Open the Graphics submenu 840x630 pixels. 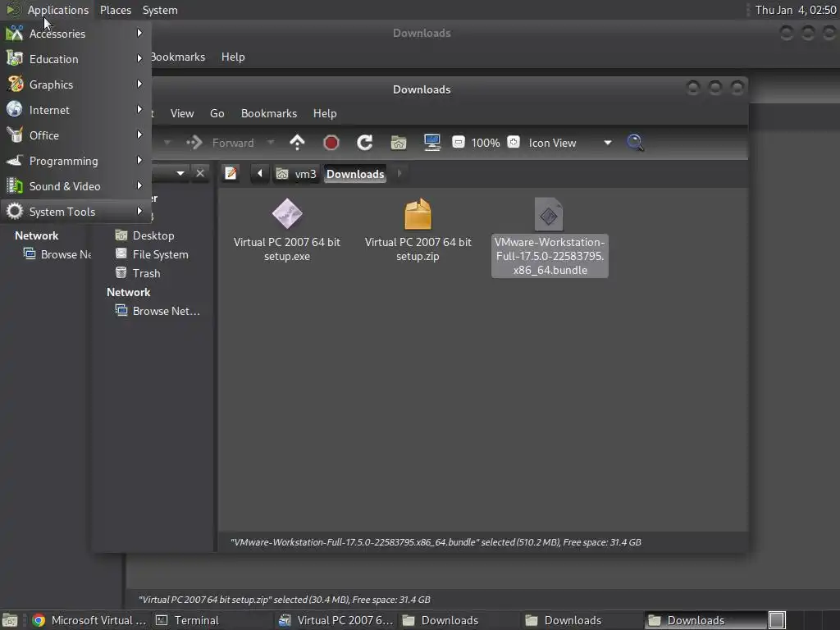click(75, 84)
